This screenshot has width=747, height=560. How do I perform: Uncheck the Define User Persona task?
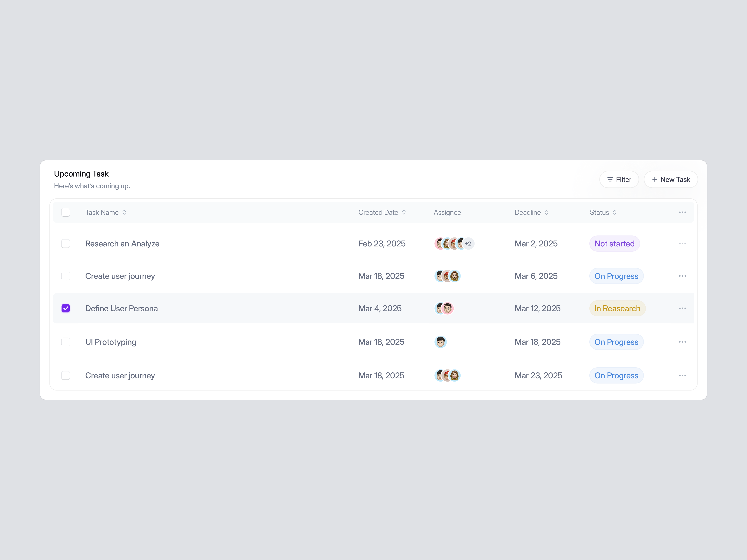click(66, 308)
